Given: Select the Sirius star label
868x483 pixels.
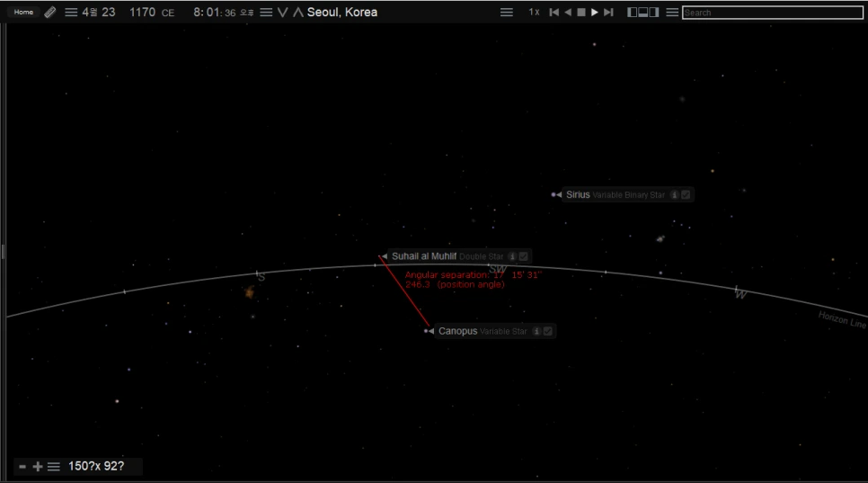Looking at the screenshot, I should click(578, 194).
